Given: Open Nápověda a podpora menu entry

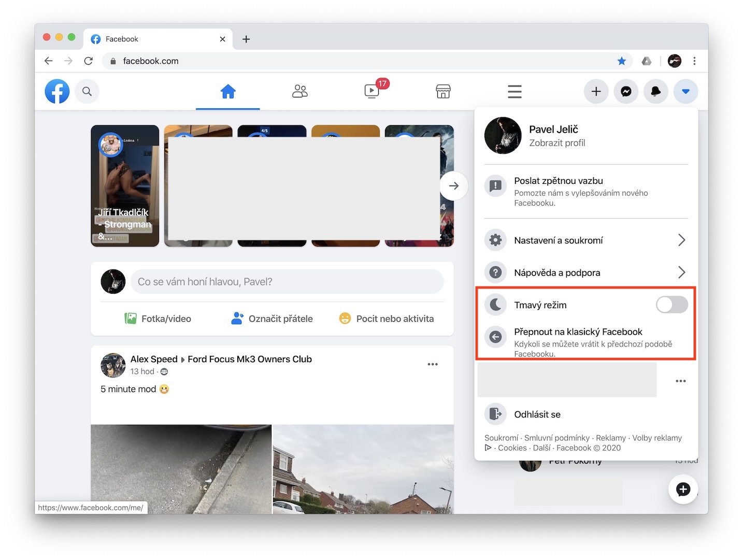Looking at the screenshot, I should (x=586, y=272).
